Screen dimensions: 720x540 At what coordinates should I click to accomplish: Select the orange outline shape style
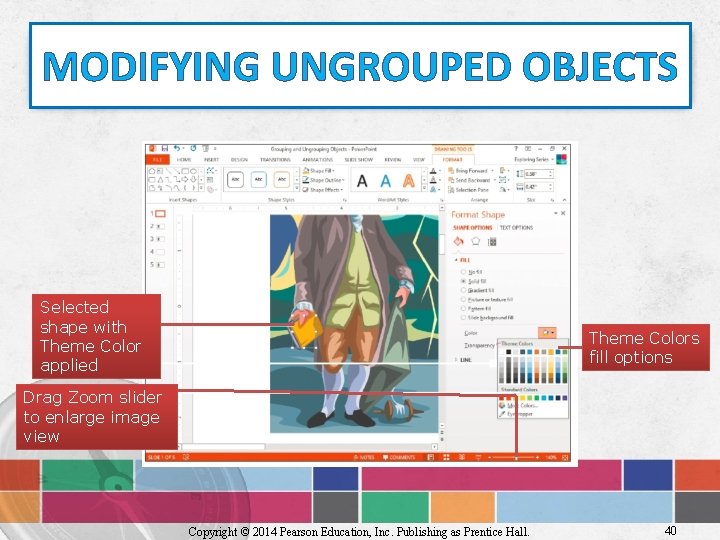(282, 180)
